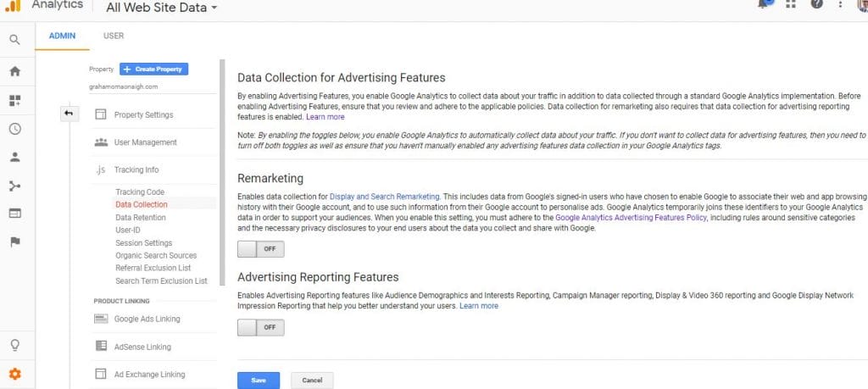The height and width of the screenshot is (389, 868).
Task: Open Ad Exchange Linking
Action: tap(150, 375)
